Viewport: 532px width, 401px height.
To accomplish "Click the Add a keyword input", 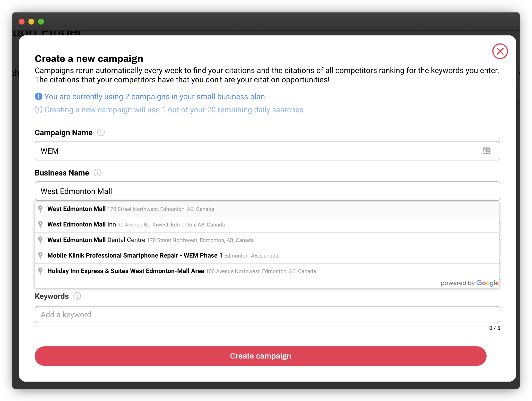I will (267, 315).
